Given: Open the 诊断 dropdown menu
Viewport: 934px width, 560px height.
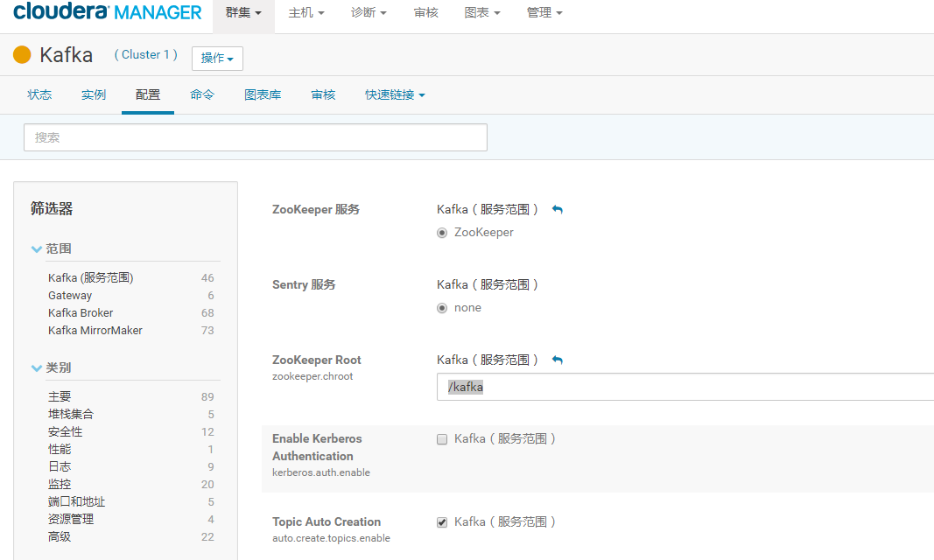Looking at the screenshot, I should point(369,12).
